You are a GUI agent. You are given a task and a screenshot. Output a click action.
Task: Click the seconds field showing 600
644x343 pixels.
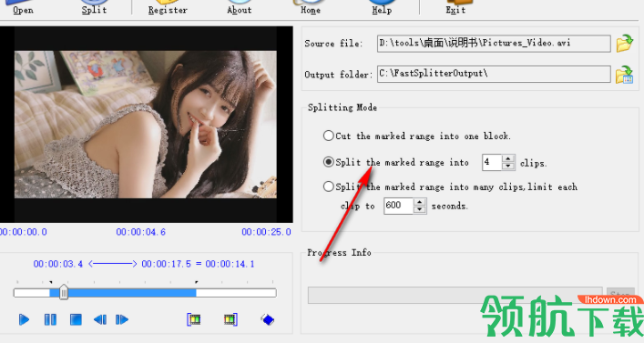click(398, 206)
